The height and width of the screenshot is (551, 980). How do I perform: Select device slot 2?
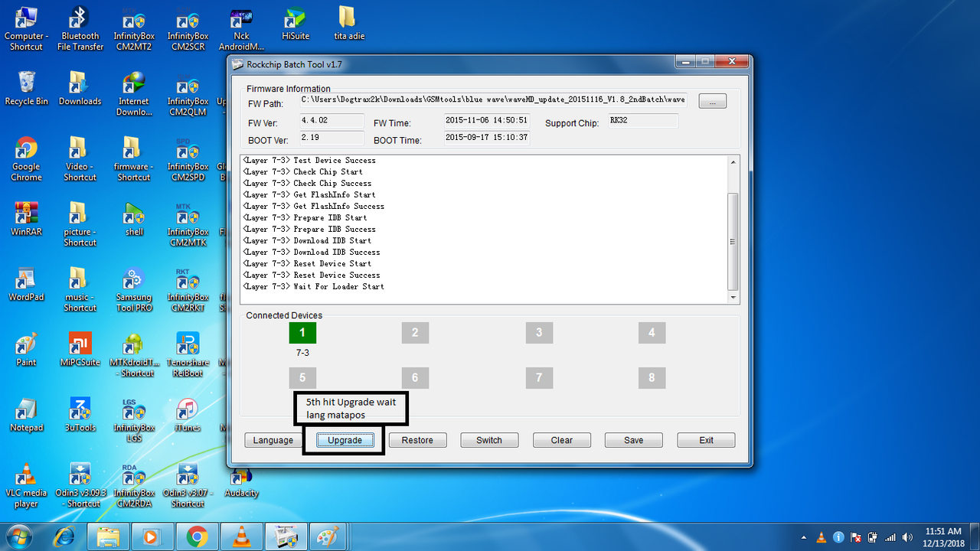tap(415, 333)
